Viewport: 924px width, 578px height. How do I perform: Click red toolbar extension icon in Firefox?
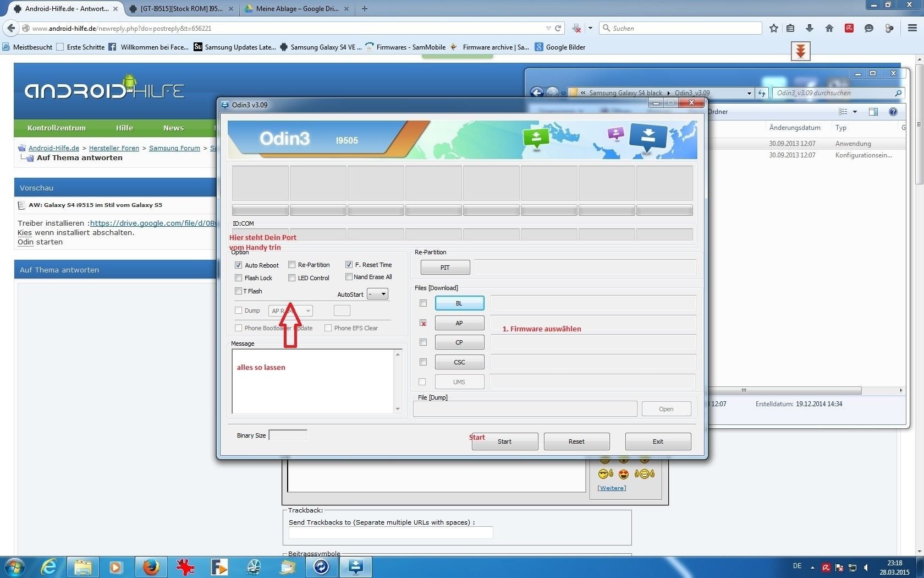849,28
